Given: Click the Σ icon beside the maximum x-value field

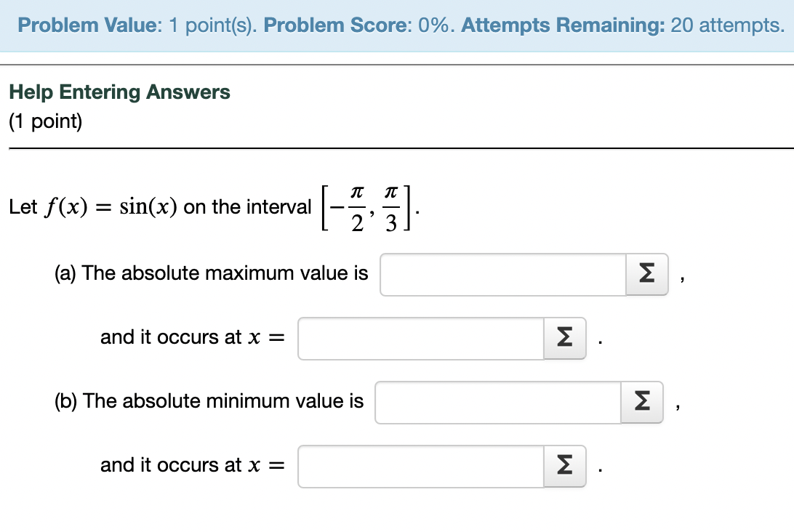Looking at the screenshot, I should pos(564,338).
